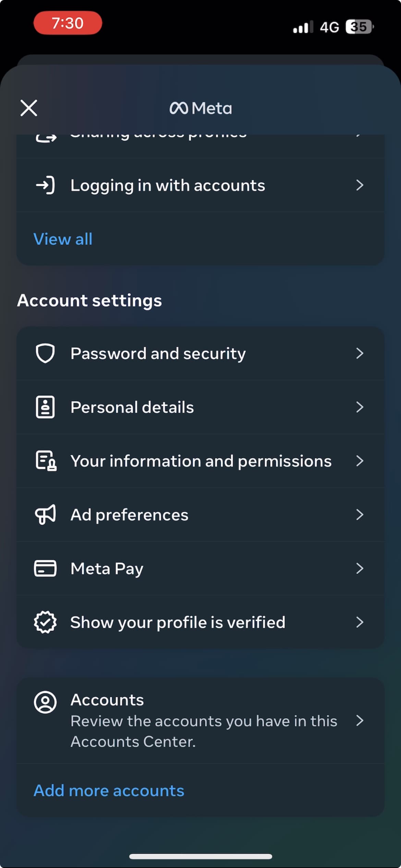The height and width of the screenshot is (868, 401).
Task: Tap the document lock icon for information permissions
Action: 46,461
